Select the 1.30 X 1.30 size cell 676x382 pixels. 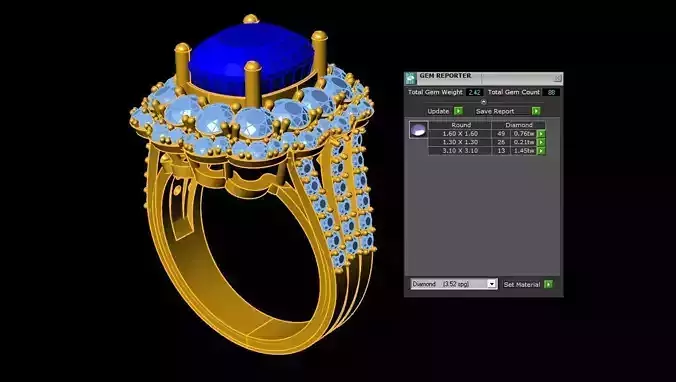pos(460,142)
